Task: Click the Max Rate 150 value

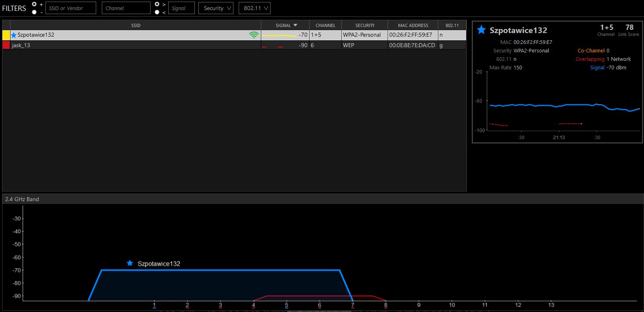Action: pos(518,68)
